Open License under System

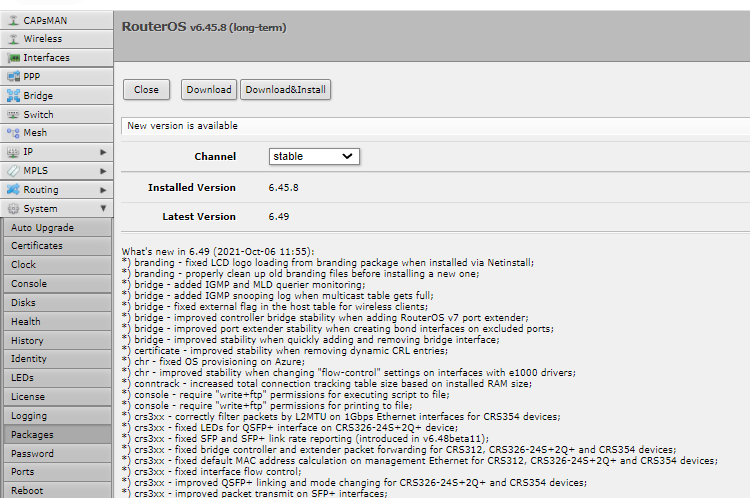point(57,397)
